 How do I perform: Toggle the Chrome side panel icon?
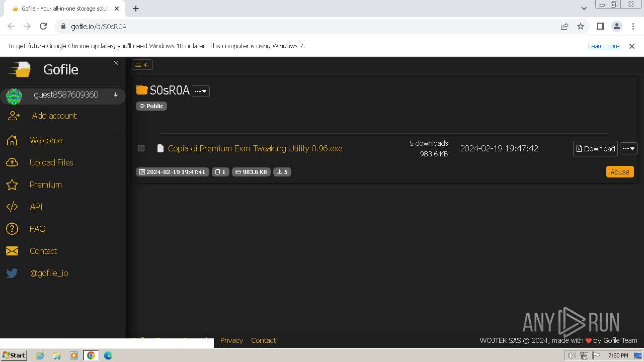coord(600,26)
